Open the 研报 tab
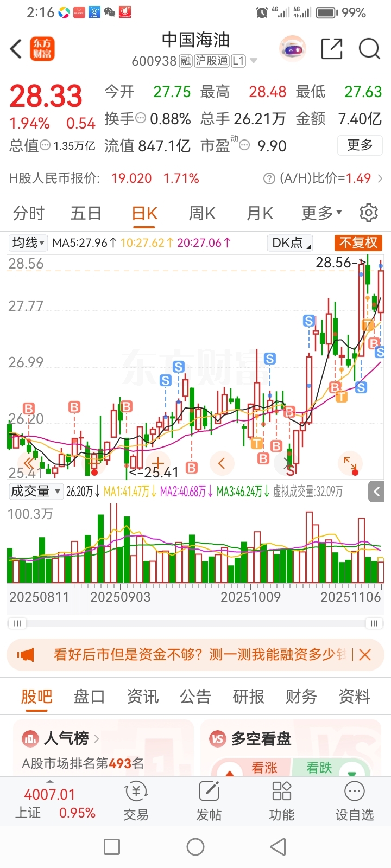Image resolution: width=391 pixels, height=868 pixels. tap(248, 696)
